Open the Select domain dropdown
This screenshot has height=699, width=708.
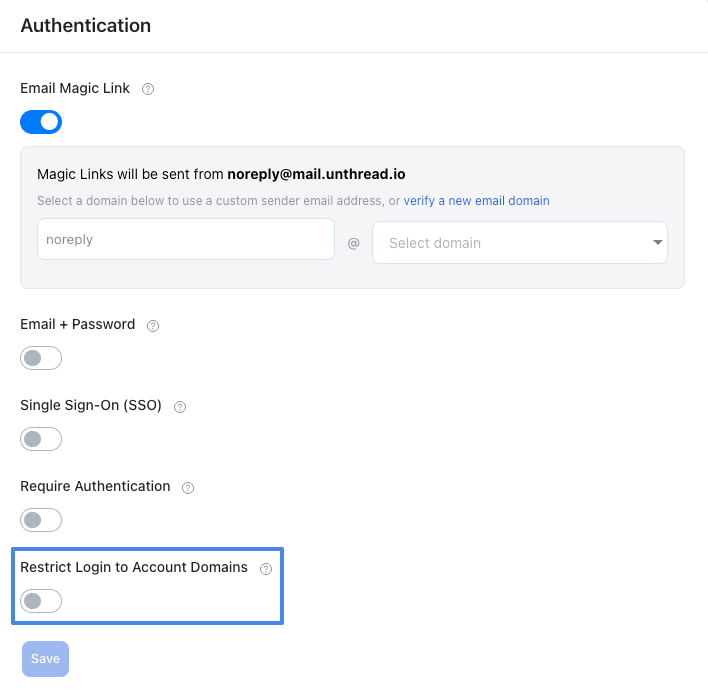(519, 242)
